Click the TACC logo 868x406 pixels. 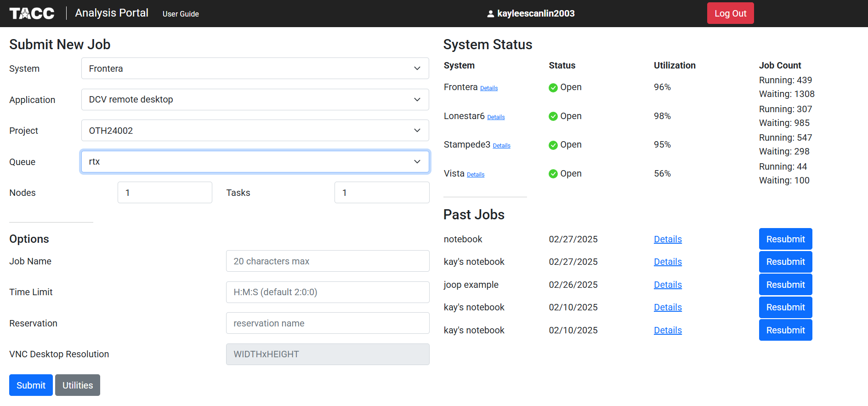tap(32, 13)
